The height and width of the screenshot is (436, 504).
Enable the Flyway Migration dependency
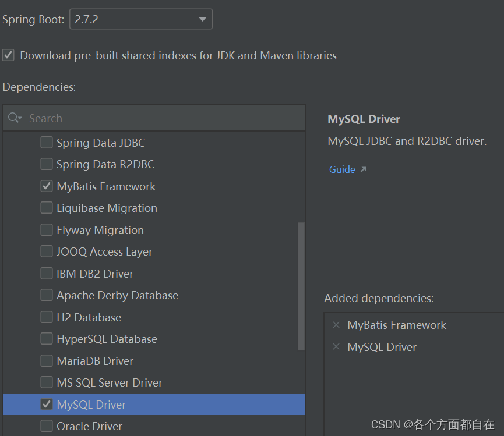click(x=46, y=229)
